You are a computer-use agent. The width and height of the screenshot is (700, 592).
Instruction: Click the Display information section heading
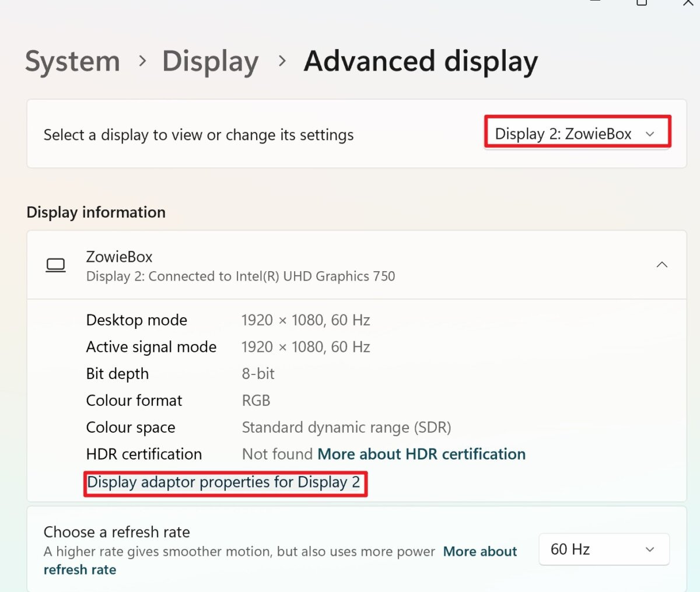[96, 212]
